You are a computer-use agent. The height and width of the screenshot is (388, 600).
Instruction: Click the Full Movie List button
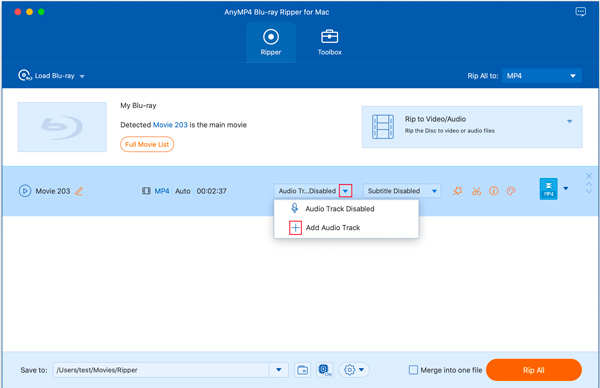(147, 144)
